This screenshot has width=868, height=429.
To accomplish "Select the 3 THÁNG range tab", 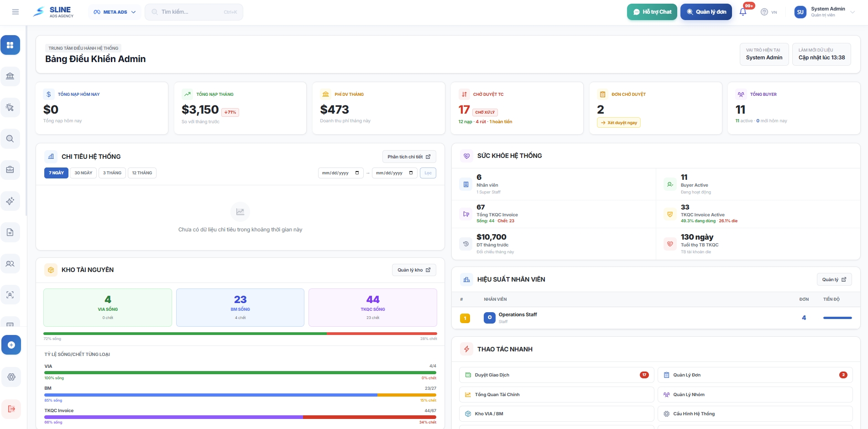I will click(112, 173).
